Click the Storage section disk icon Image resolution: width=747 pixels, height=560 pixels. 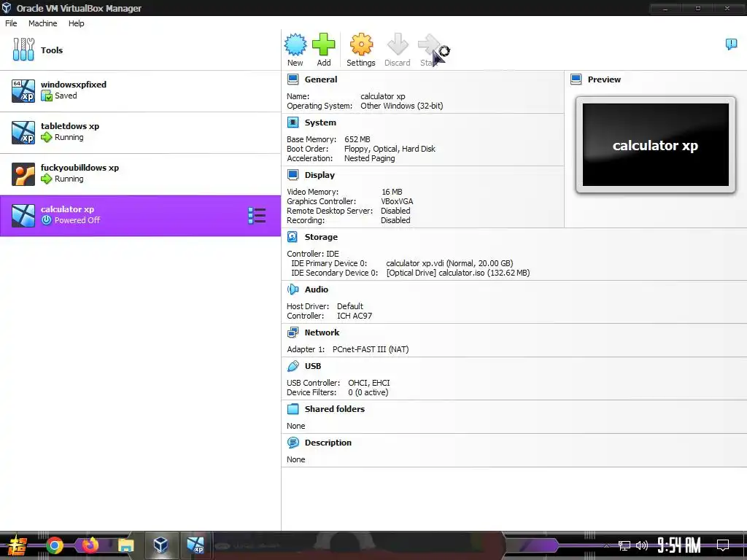pyautogui.click(x=293, y=237)
